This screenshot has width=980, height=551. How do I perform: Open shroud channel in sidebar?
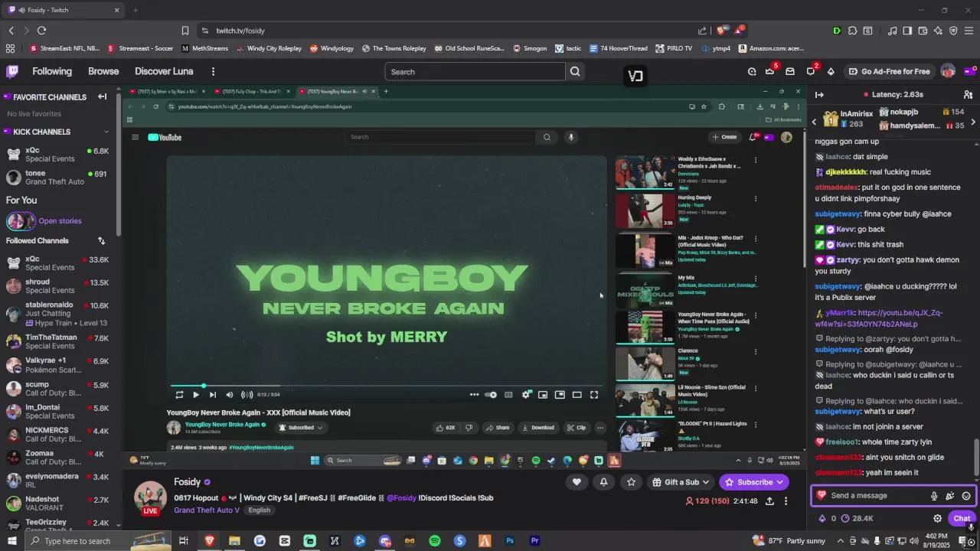[57, 286]
